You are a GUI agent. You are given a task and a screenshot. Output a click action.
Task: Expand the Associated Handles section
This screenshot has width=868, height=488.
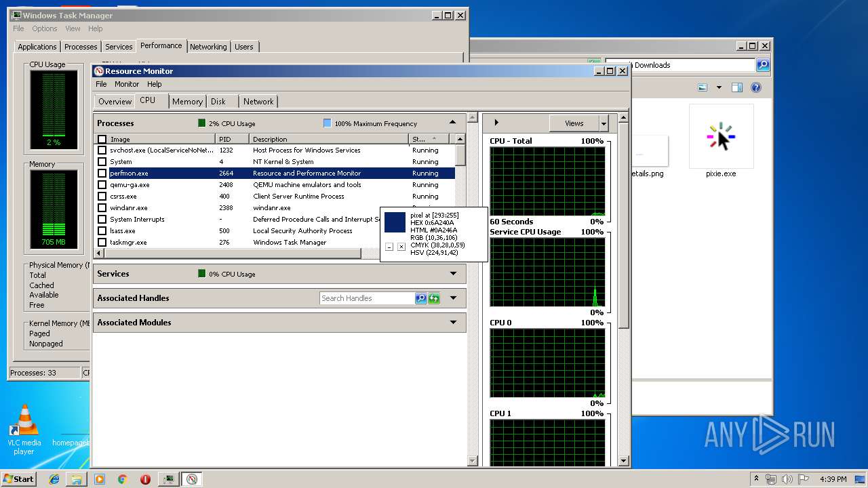pos(454,298)
